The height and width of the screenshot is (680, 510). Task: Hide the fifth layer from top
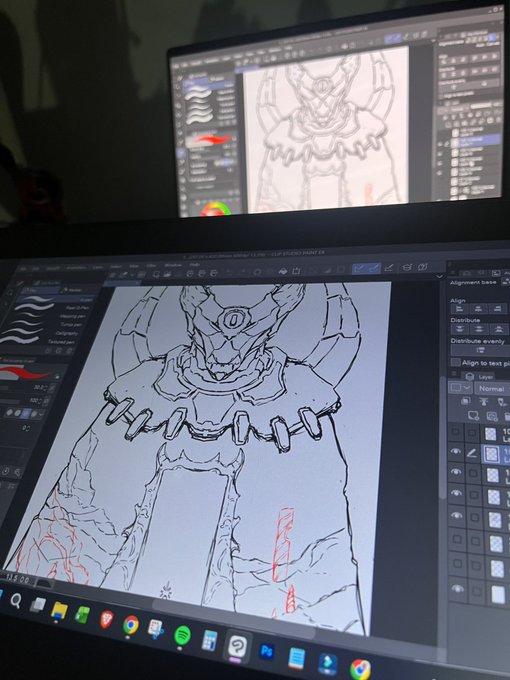click(457, 515)
